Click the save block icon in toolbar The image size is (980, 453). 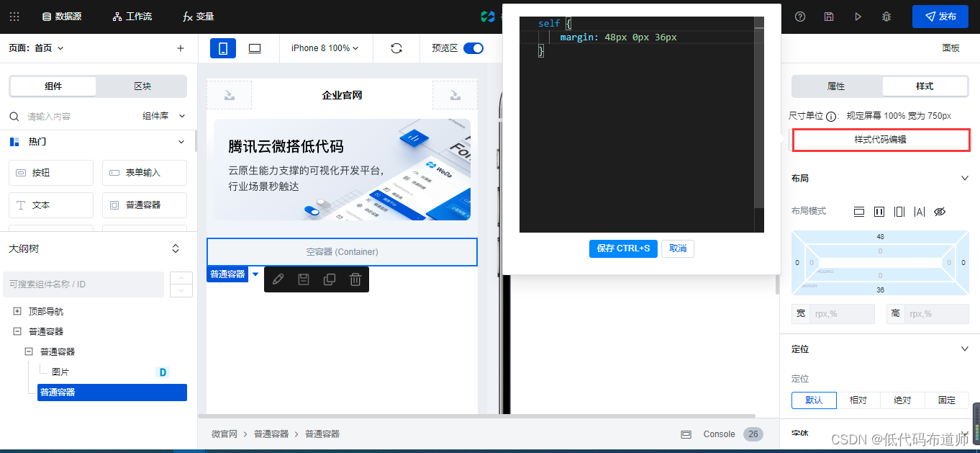[304, 279]
